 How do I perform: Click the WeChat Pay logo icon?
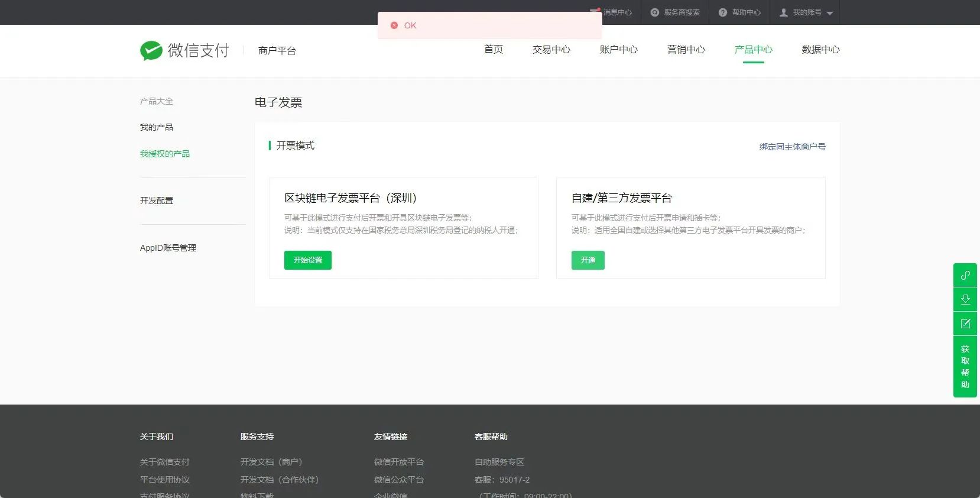(151, 50)
